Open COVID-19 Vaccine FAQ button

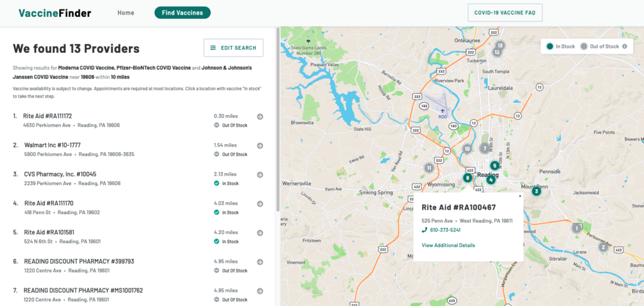[504, 13]
